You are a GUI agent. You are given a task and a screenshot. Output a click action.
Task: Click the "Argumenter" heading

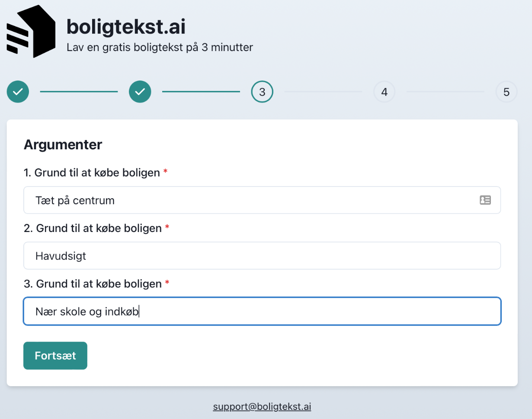point(63,145)
